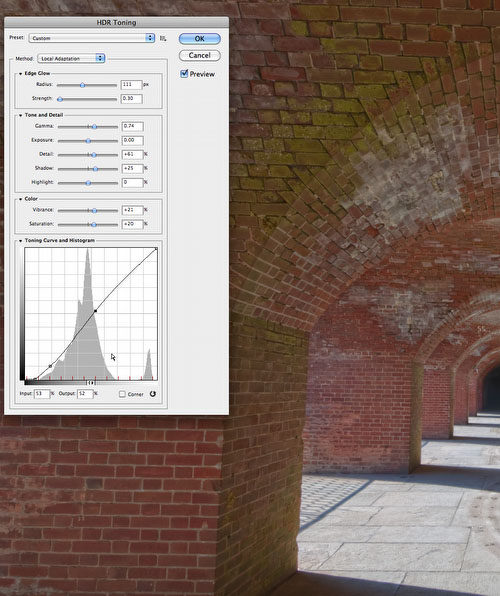500x596 pixels.
Task: Click the Highlight percentage field
Action: tap(133, 182)
